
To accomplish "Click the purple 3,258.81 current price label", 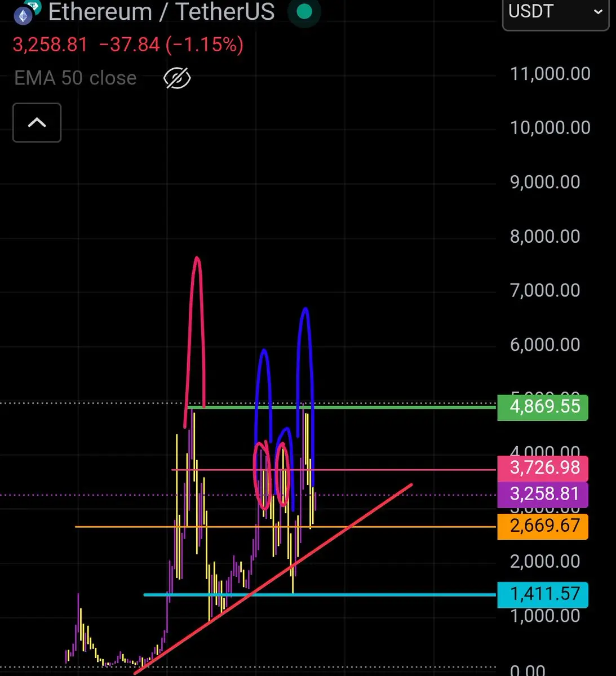I will pyautogui.click(x=543, y=494).
